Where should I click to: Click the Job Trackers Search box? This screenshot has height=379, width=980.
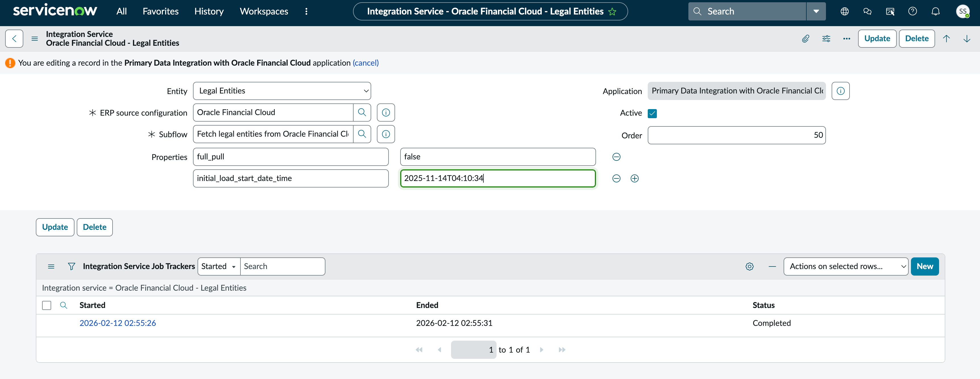point(283,266)
